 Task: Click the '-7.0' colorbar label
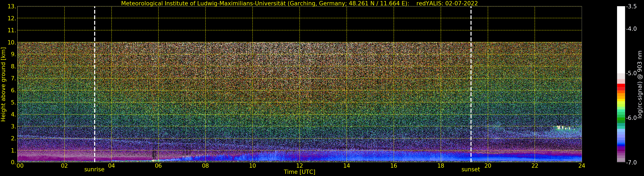click(x=631, y=163)
